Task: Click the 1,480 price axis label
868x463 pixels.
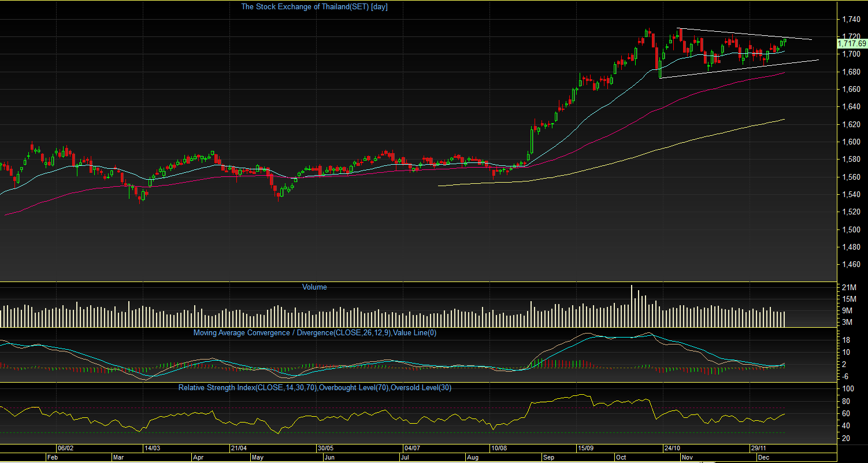Action: 851,247
